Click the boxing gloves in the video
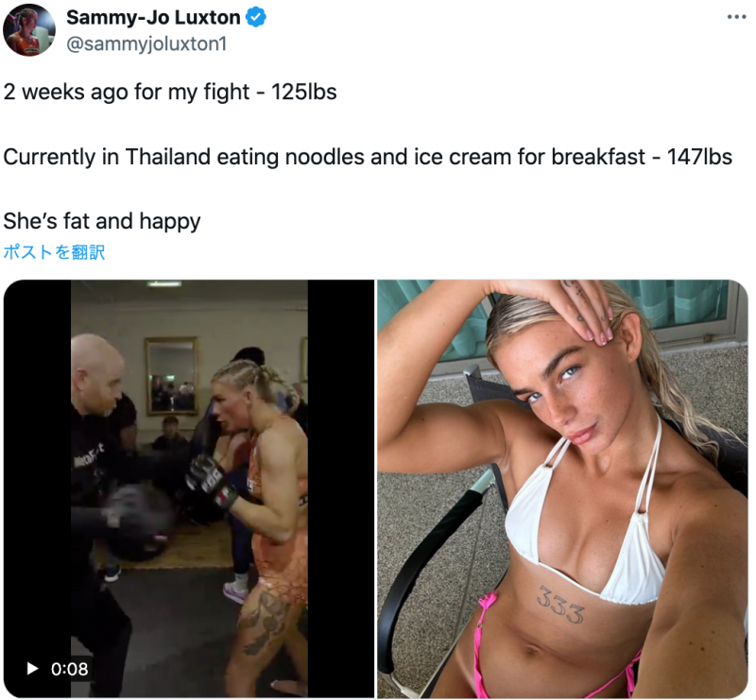This screenshot has height=700, width=756. click(x=211, y=485)
